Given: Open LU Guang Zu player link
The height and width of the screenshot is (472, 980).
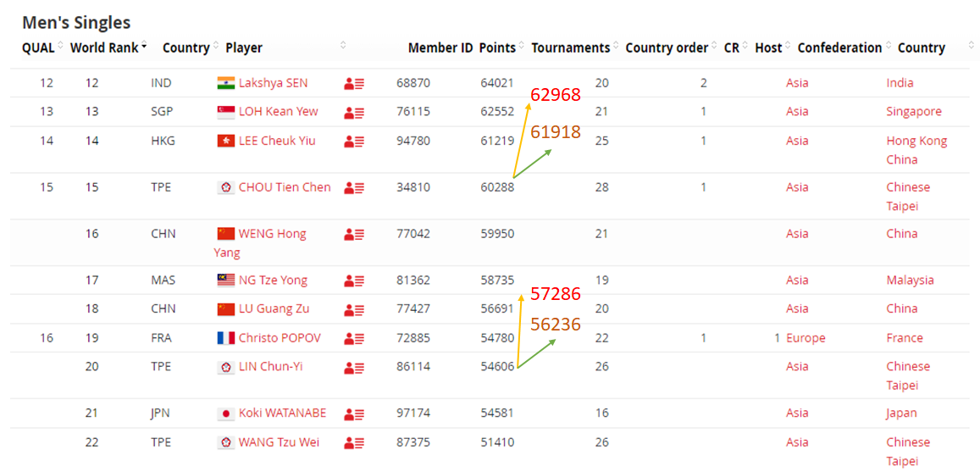Looking at the screenshot, I should pos(274,308).
